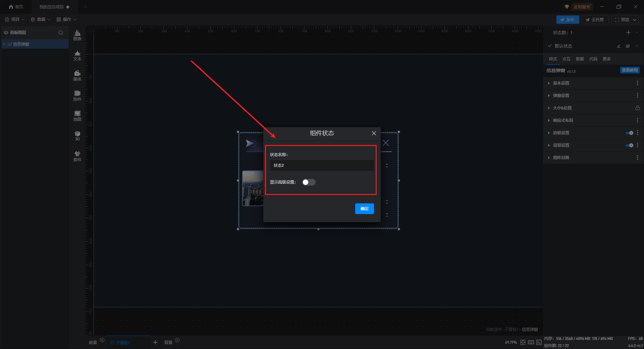Open the 项目 dropdown menu

pyautogui.click(x=15, y=19)
